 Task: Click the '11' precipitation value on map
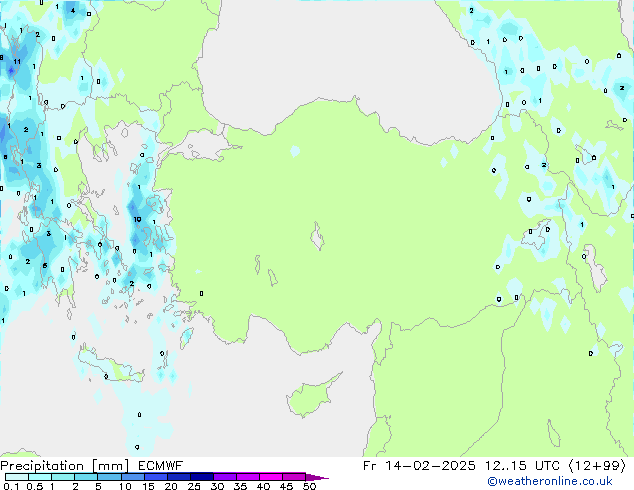pyautogui.click(x=17, y=61)
